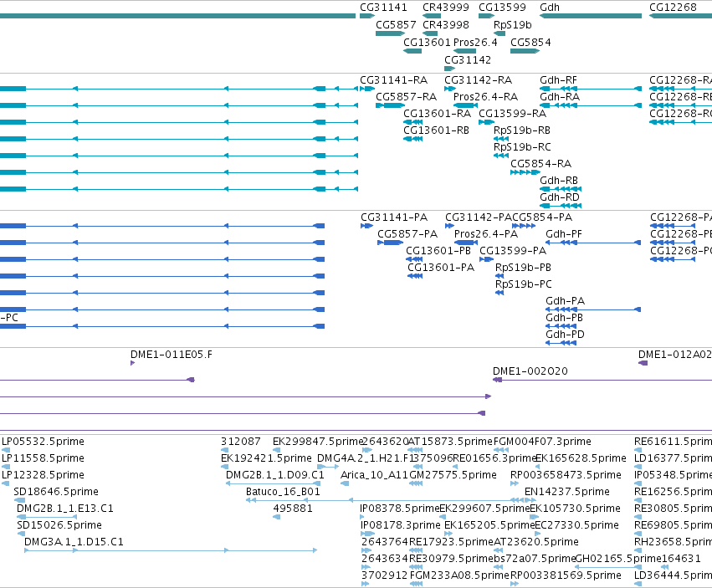
Task: Click the Gdh-PB protein label
Action: [565, 318]
